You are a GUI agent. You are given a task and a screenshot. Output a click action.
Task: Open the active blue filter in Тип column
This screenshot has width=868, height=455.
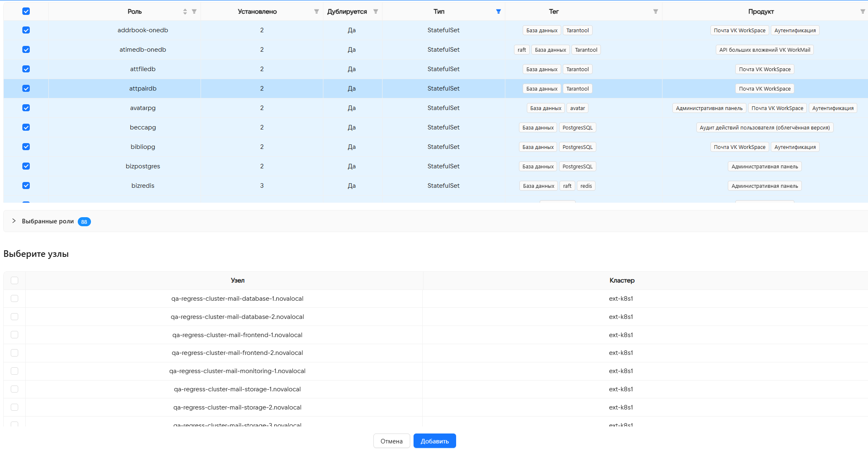click(498, 12)
